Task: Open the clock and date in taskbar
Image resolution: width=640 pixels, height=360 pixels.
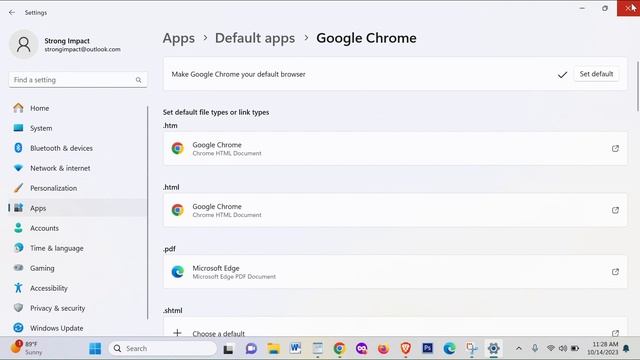Action: [x=602, y=348]
